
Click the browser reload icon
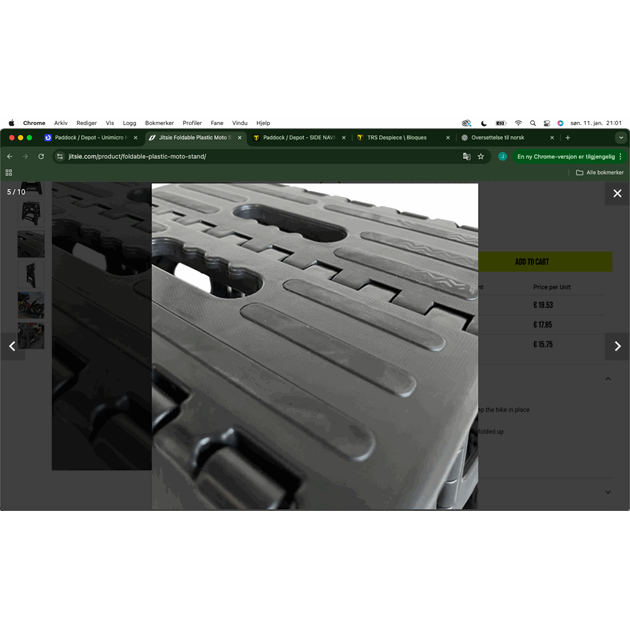(41, 156)
